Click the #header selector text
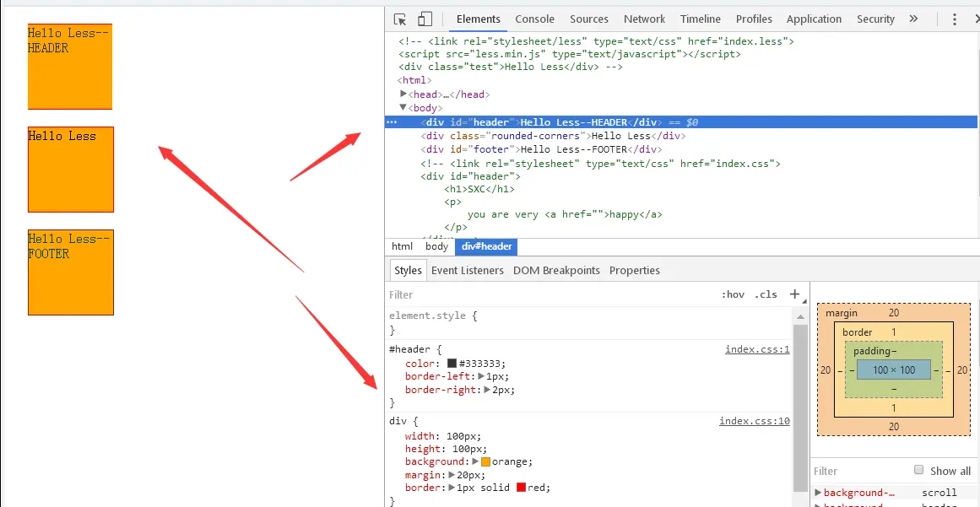 click(409, 349)
